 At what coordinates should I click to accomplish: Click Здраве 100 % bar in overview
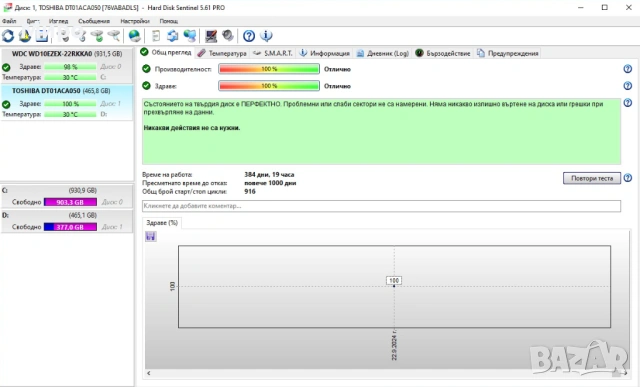tap(269, 86)
